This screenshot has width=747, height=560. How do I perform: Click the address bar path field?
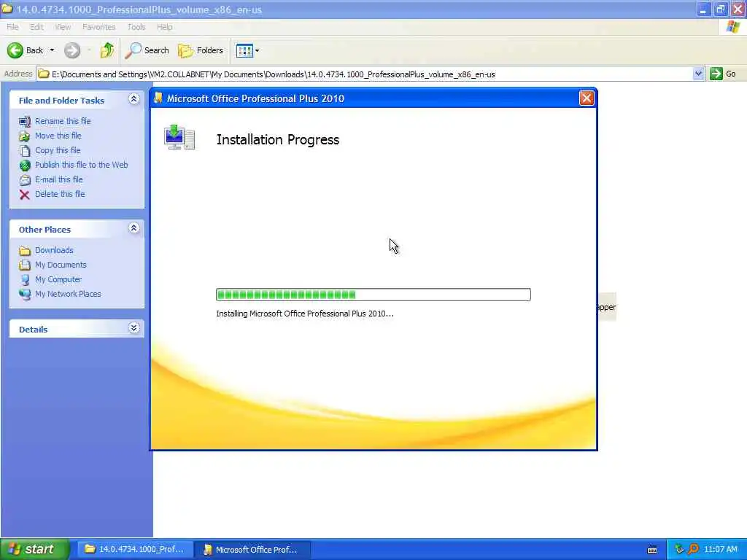click(x=365, y=74)
